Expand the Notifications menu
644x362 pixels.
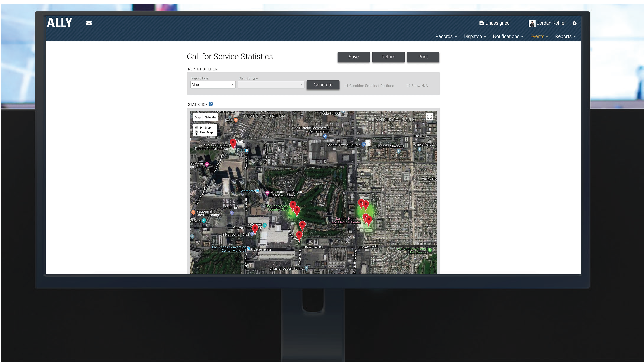point(508,37)
